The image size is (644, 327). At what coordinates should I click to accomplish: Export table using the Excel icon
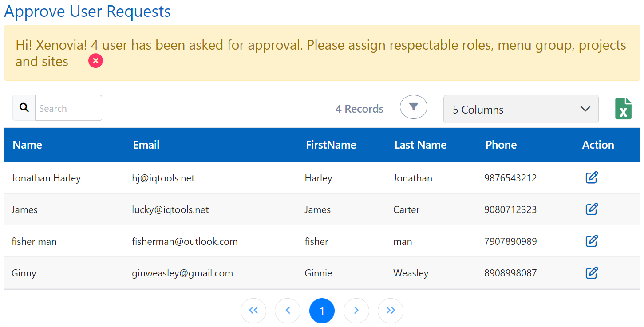tap(623, 109)
